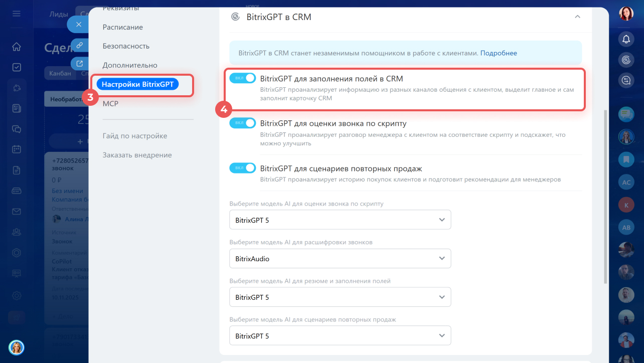Click the Подробнее link
The width and height of the screenshot is (644, 363).
pyautogui.click(x=499, y=53)
